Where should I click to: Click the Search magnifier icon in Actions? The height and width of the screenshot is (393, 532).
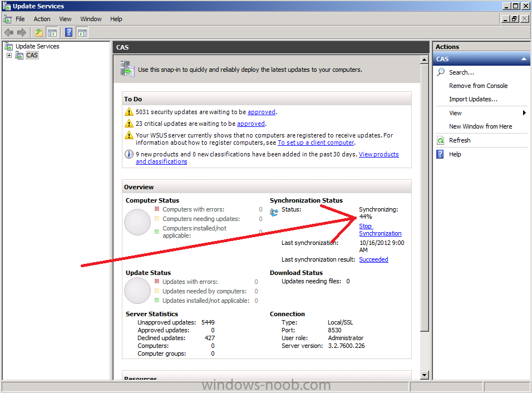pos(440,72)
